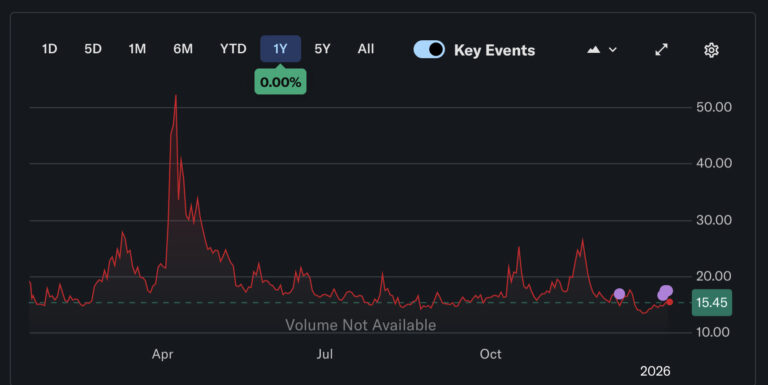Choose the YTD range
Screen dimensions: 768x385
click(x=233, y=49)
